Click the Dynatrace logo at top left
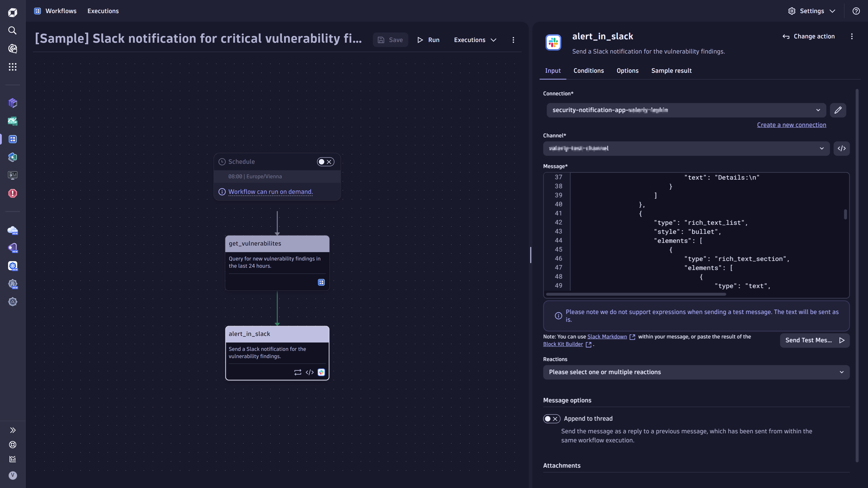The width and height of the screenshot is (868, 488). pos(12,12)
